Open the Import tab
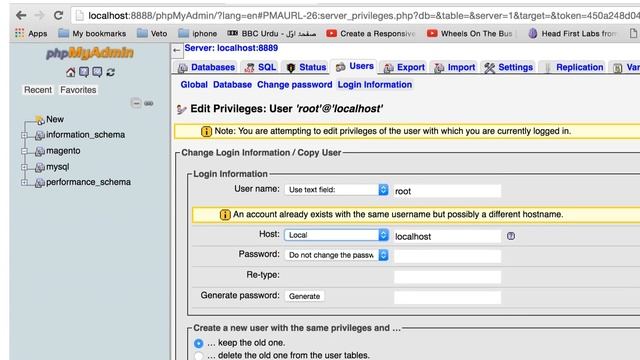640x360 pixels. coord(454,67)
